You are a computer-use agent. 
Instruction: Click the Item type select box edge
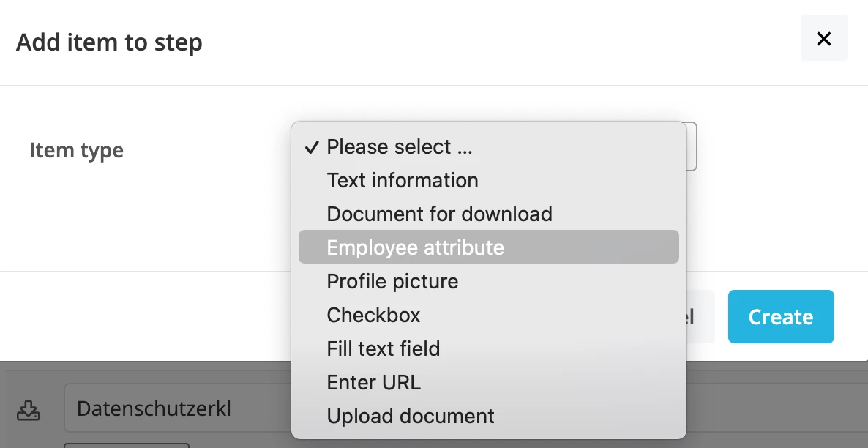(x=692, y=146)
